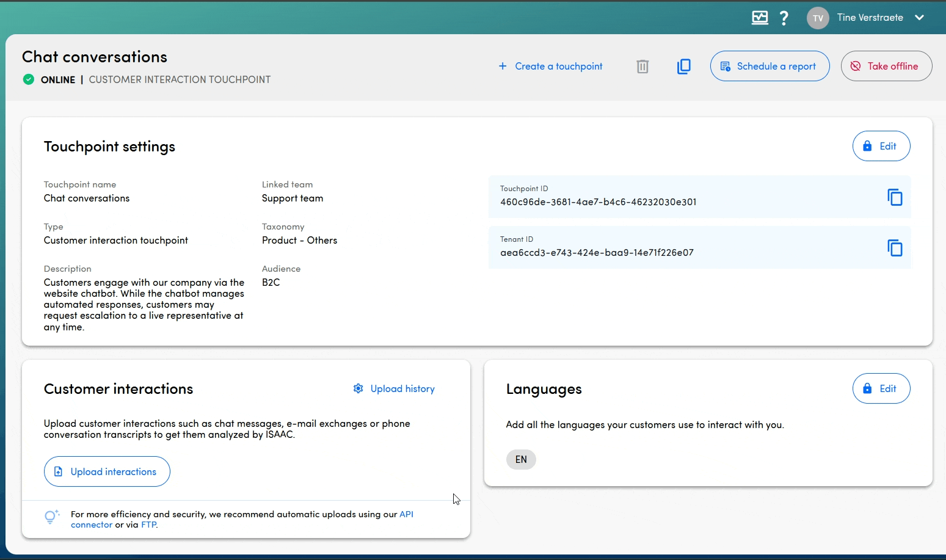The height and width of the screenshot is (560, 946).
Task: Copy the Tenant ID
Action: click(x=894, y=248)
